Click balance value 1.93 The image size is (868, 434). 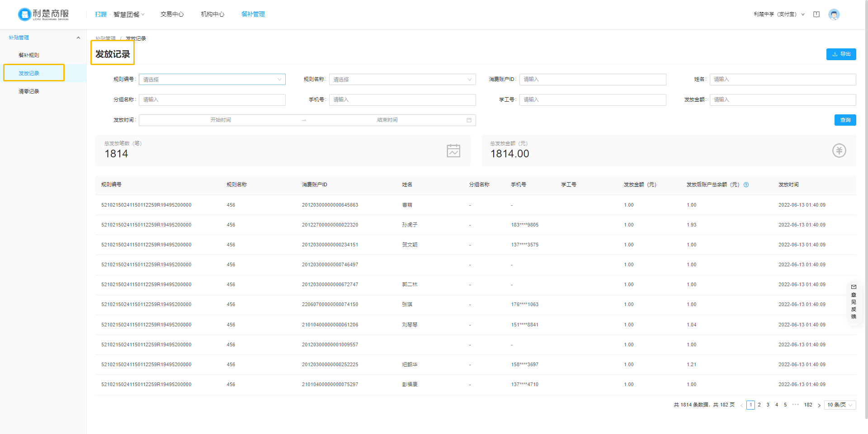click(x=692, y=225)
